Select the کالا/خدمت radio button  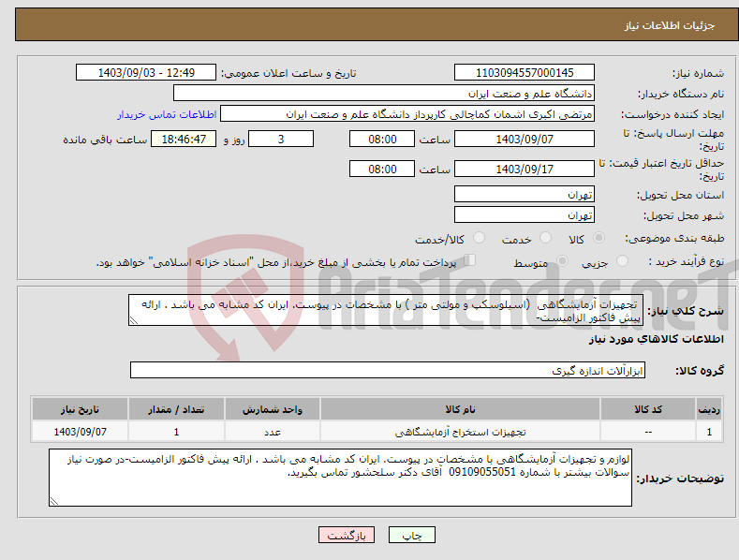pyautogui.click(x=479, y=238)
